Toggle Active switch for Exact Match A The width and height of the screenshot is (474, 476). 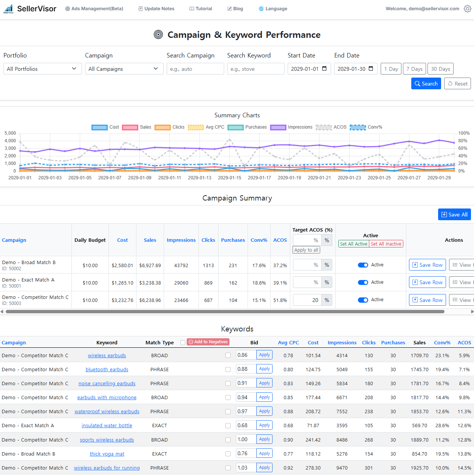click(363, 282)
